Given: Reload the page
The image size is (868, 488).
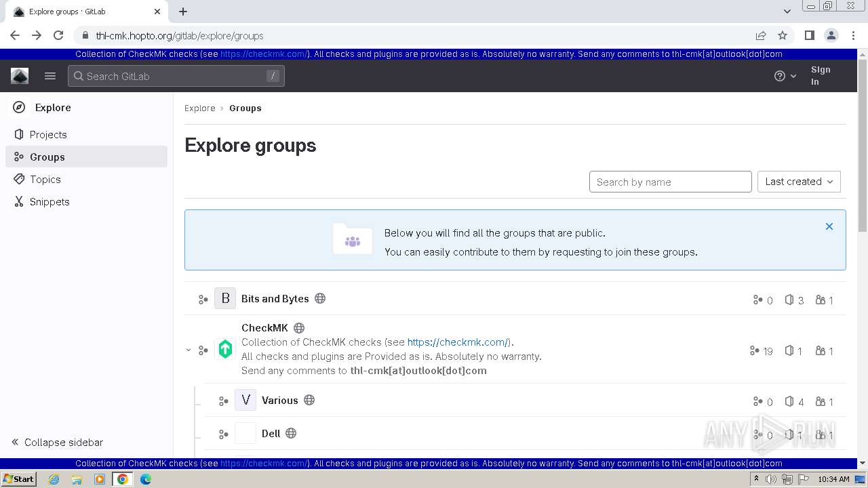Looking at the screenshot, I should point(58,35).
